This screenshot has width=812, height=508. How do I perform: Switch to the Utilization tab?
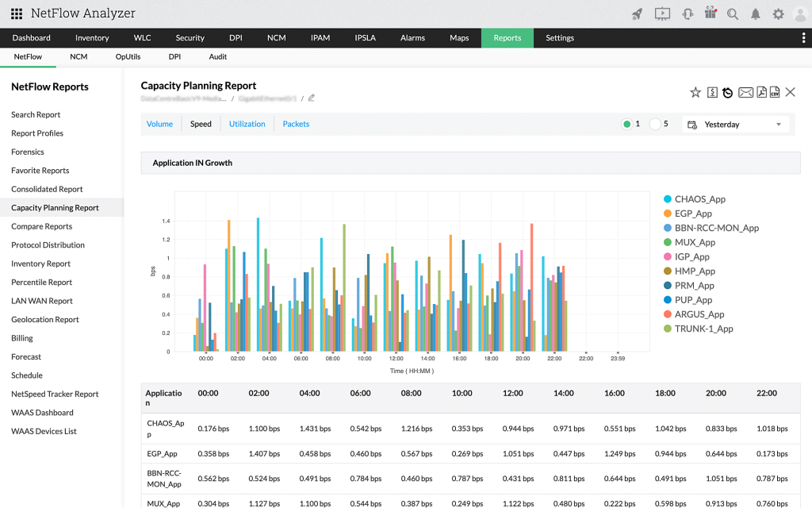pos(247,124)
